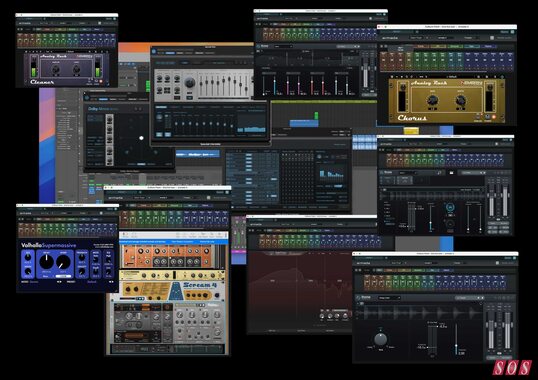Adjust the Feedback knob in Valhalla Supermassive

pos(82,257)
